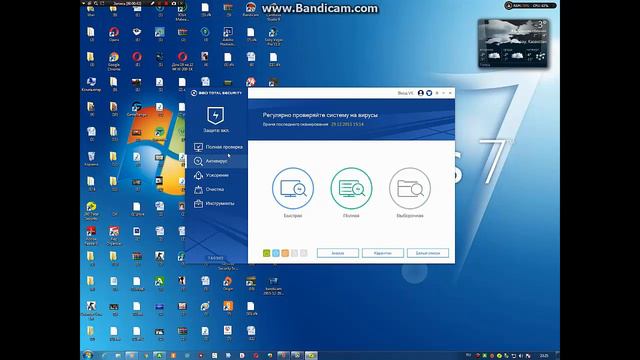Click the taskbar clock
The height and width of the screenshot is (360, 640).
tap(544, 356)
